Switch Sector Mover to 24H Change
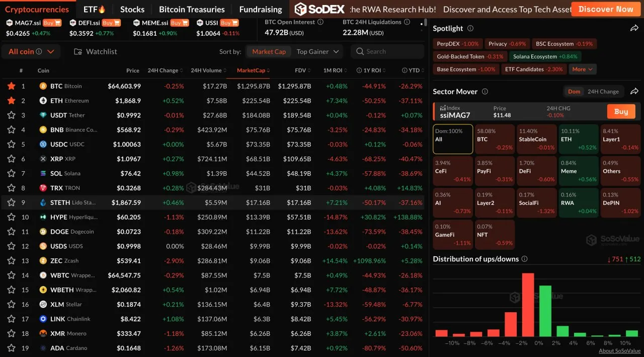644x357 pixels. click(603, 92)
